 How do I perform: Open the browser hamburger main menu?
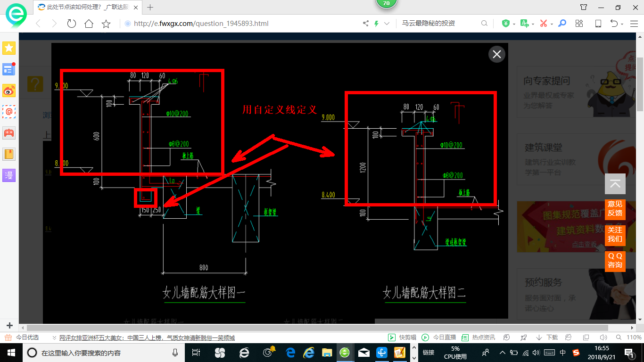(x=634, y=24)
